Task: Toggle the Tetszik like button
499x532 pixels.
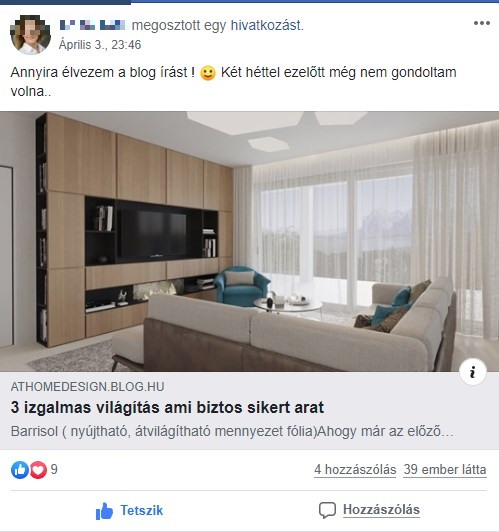Action: [x=129, y=511]
